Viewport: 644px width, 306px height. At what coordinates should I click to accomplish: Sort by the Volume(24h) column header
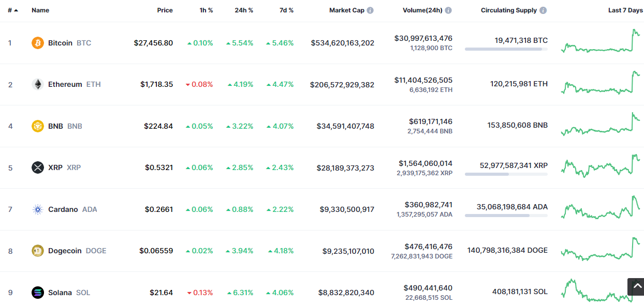click(422, 10)
